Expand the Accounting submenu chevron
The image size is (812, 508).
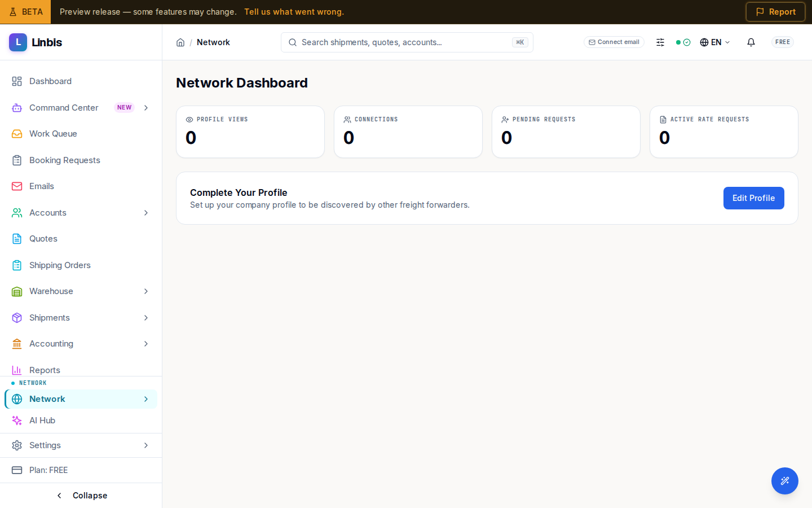coord(146,344)
